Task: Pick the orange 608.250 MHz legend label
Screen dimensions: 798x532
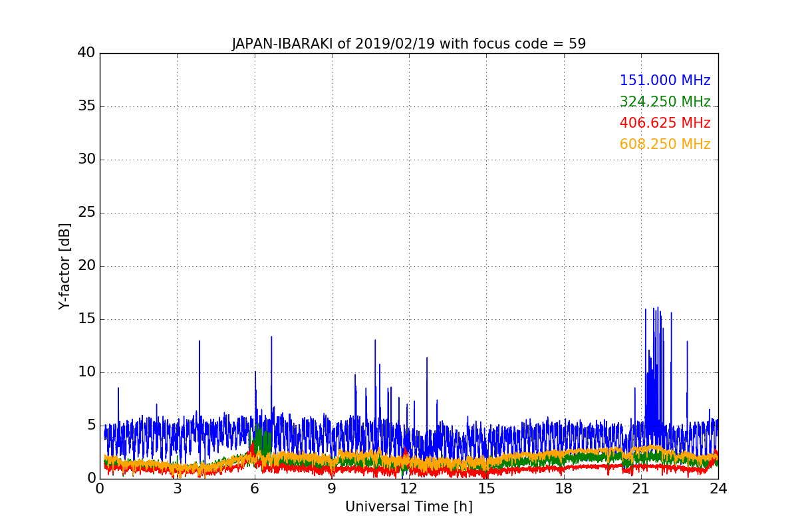Action: coord(664,144)
